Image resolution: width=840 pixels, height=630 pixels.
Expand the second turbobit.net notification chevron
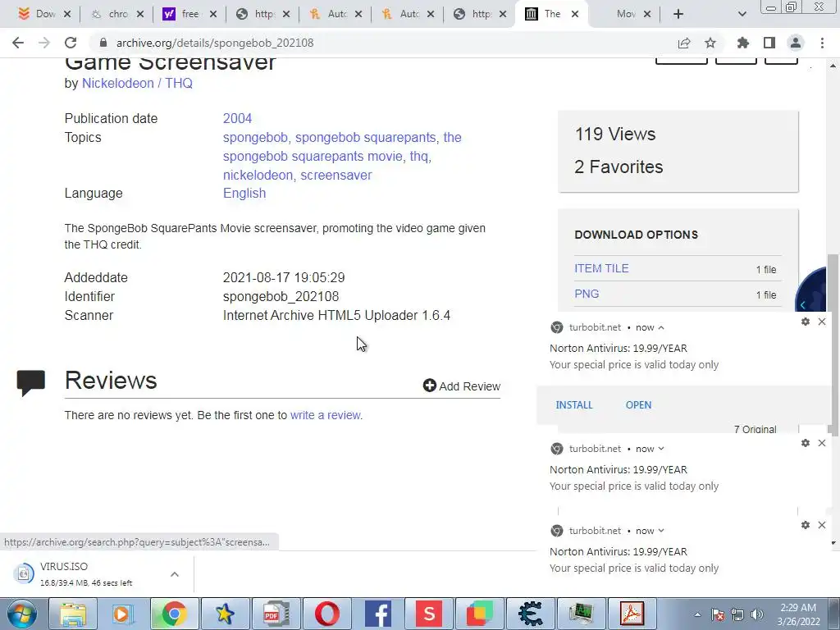tap(661, 449)
